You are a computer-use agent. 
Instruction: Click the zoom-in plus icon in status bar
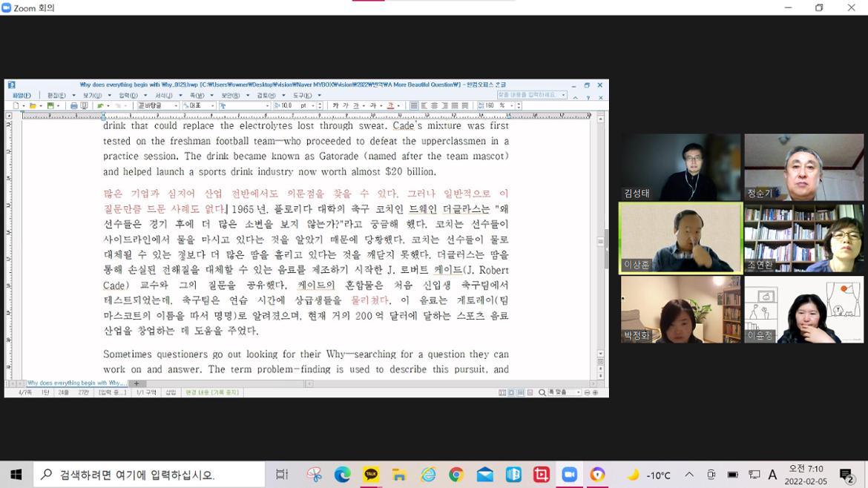[x=595, y=392]
